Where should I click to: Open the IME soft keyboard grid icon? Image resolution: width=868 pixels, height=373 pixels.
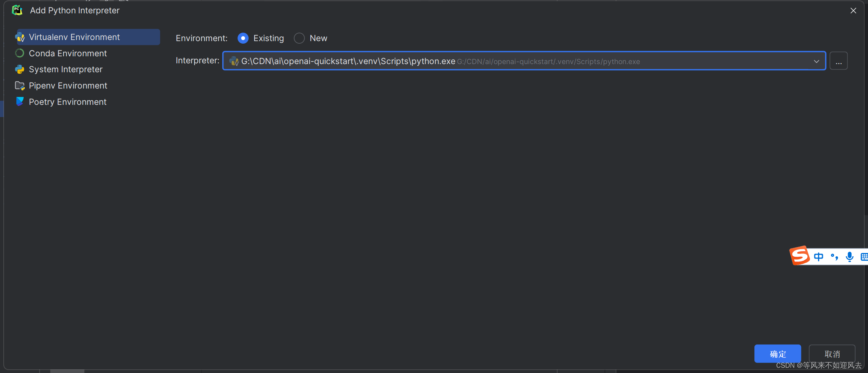pos(864,257)
